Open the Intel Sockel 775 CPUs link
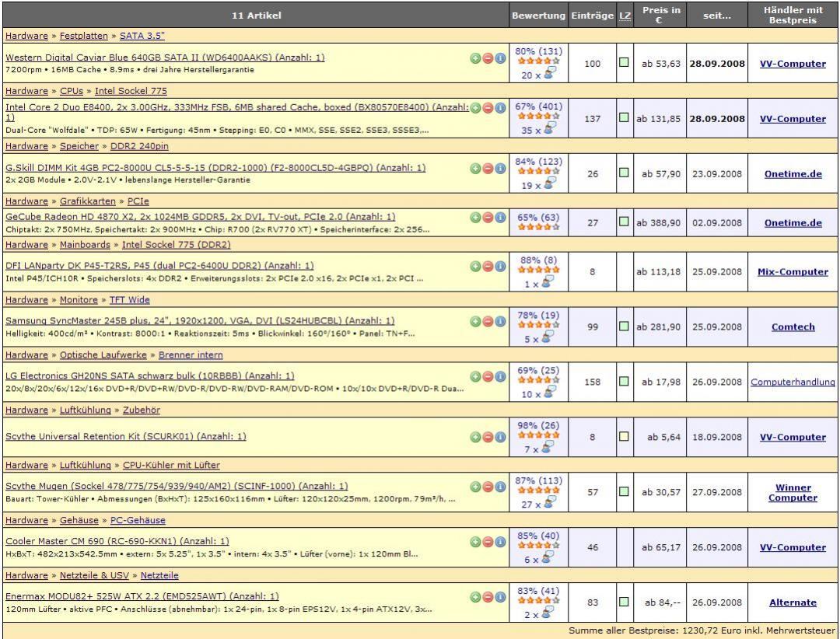This screenshot has width=840, height=639. [131, 91]
